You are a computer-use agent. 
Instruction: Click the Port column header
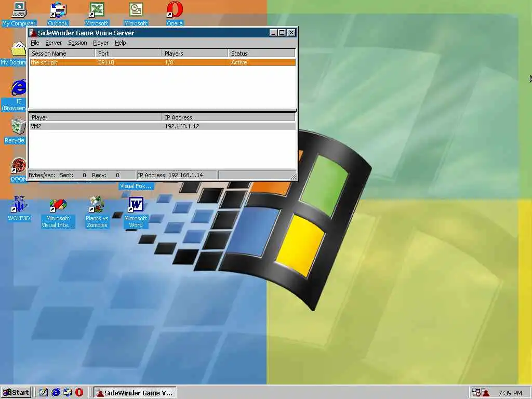coord(128,54)
